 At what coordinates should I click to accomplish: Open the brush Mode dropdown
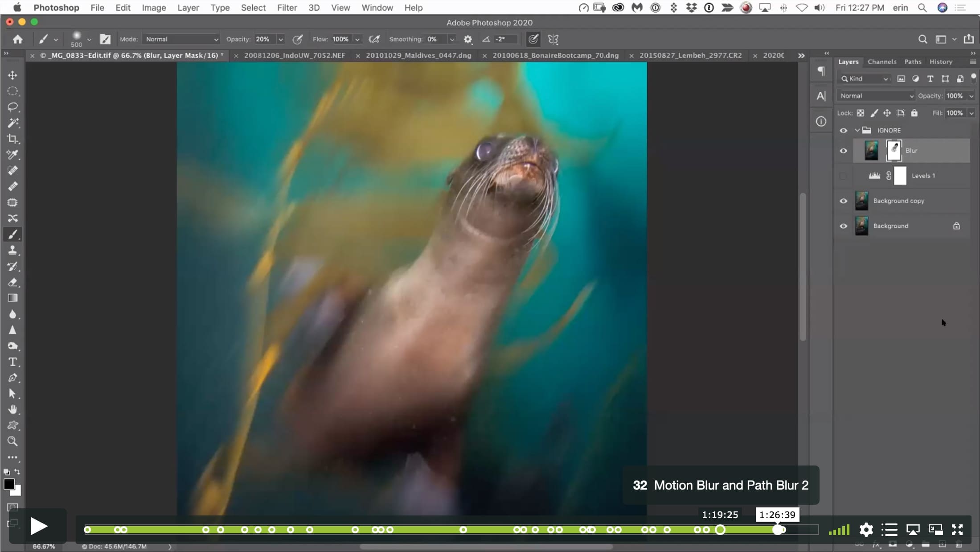click(181, 39)
